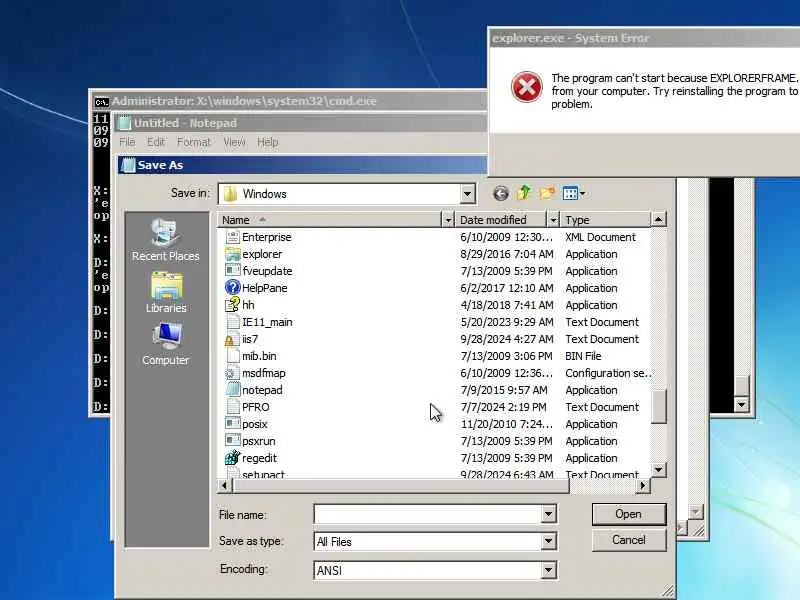Click the "5/20/2023 9:29 AM" date cell

507,322
